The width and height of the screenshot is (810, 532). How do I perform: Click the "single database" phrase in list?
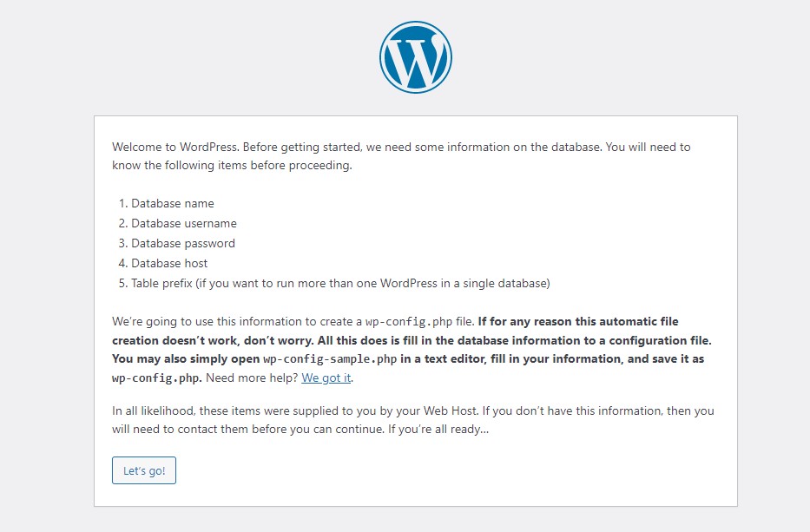pyautogui.click(x=507, y=284)
